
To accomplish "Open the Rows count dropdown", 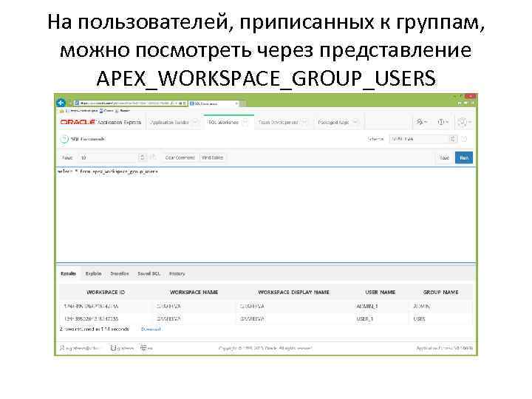I will tap(112, 158).
